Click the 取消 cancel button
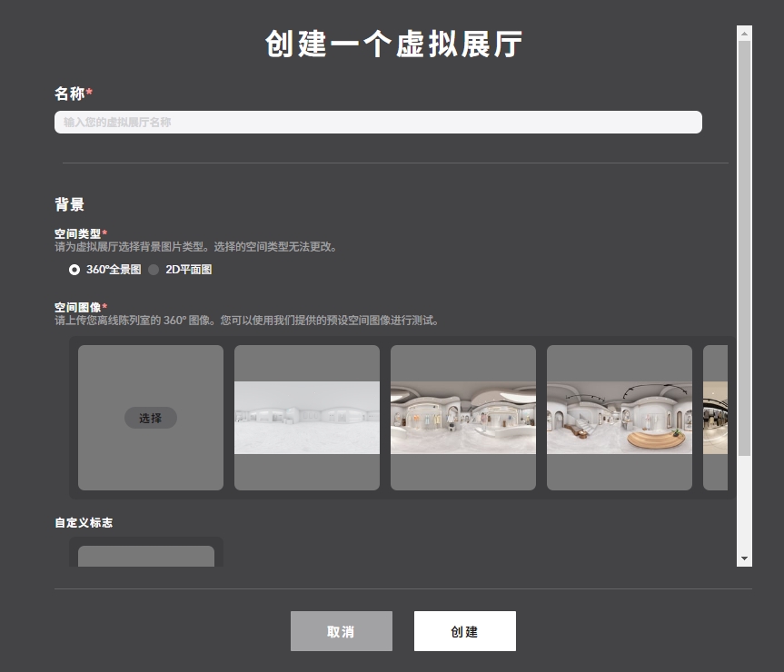The height and width of the screenshot is (672, 784). (342, 631)
